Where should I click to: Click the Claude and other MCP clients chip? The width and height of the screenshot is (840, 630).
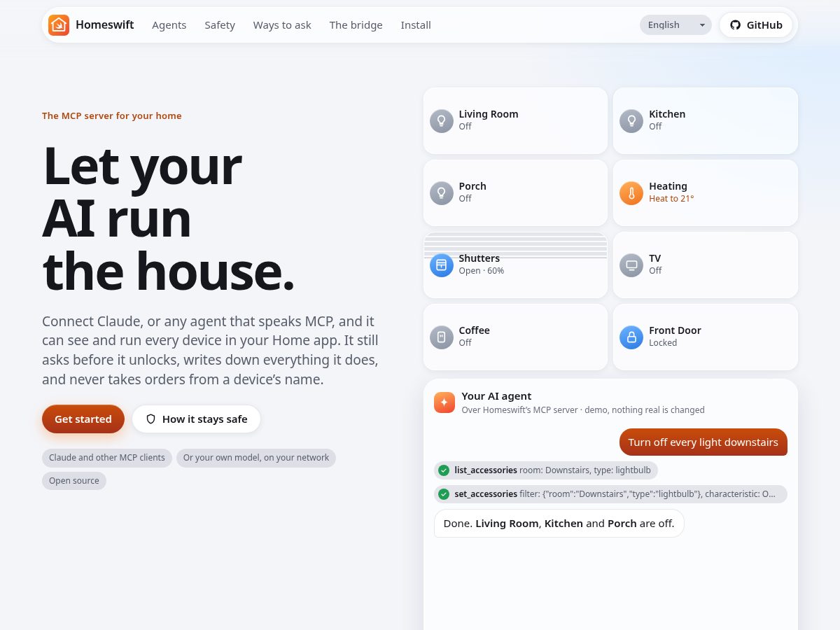pos(107,458)
